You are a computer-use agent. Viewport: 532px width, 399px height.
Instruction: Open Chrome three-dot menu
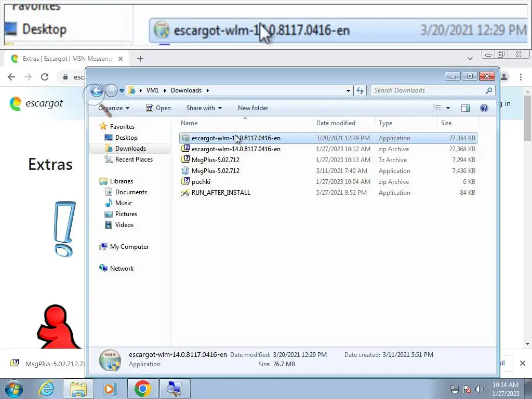click(521, 77)
